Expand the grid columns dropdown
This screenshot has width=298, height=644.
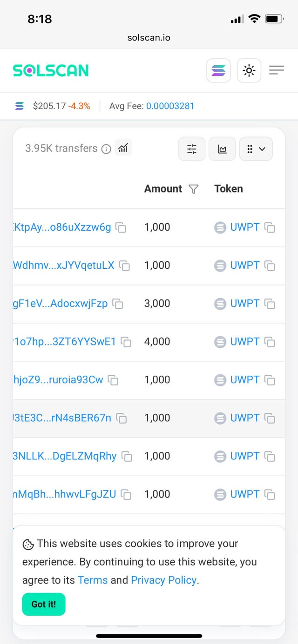point(256,149)
